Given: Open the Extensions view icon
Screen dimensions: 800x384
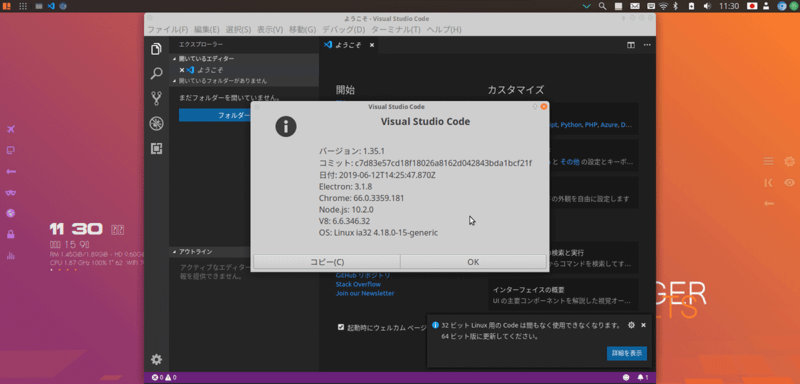Looking at the screenshot, I should 156,148.
